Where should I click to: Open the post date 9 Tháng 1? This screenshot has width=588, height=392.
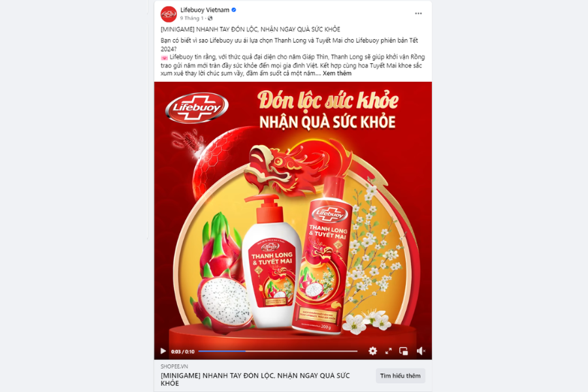(x=191, y=18)
